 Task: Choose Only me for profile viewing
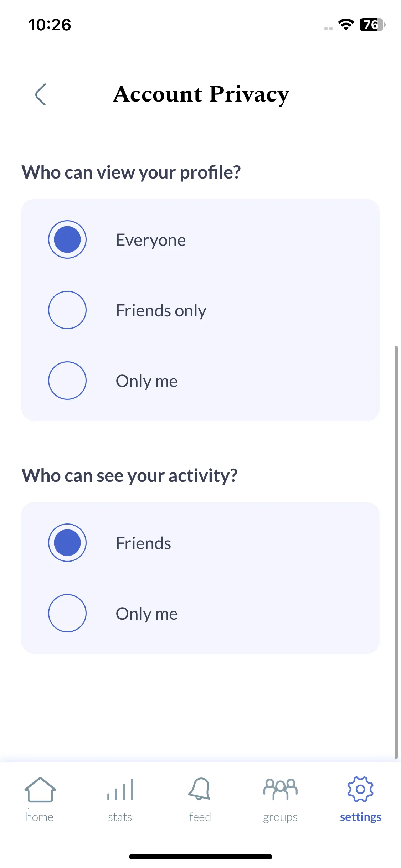pyautogui.click(x=67, y=381)
